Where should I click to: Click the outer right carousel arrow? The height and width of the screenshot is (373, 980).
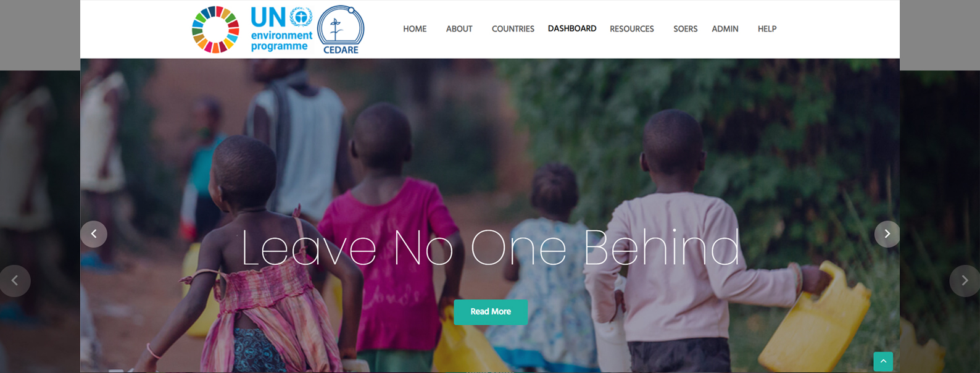click(965, 281)
